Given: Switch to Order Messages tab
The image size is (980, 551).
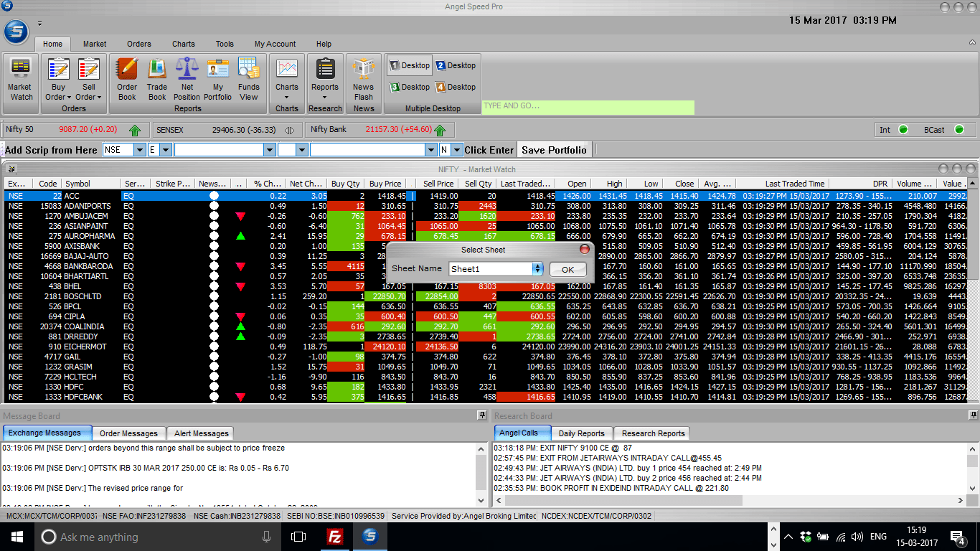Looking at the screenshot, I should (129, 433).
